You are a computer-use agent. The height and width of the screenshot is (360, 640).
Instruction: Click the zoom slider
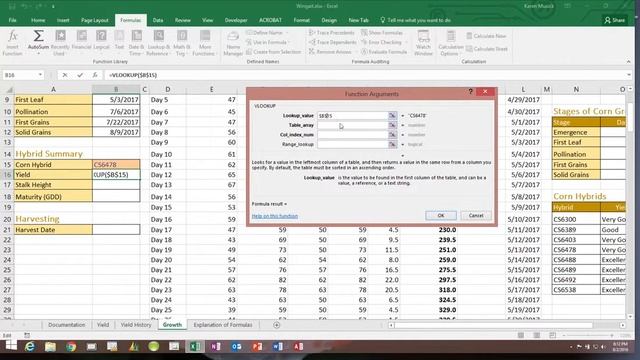[x=588, y=335]
